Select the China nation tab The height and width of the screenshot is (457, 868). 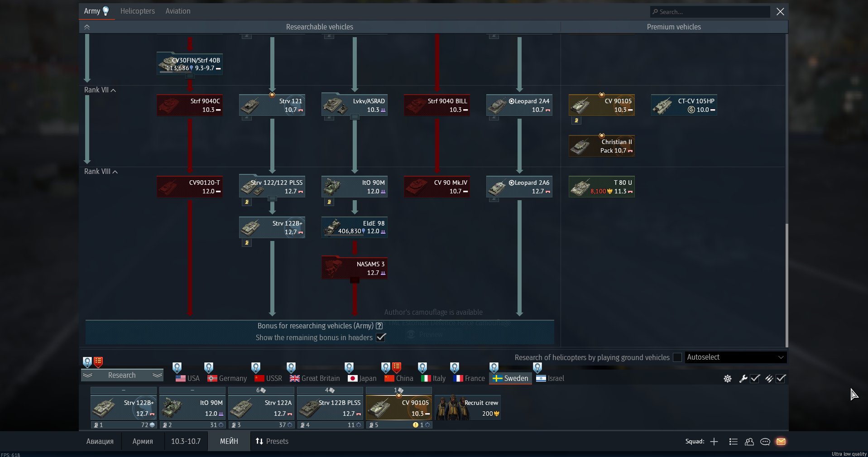pyautogui.click(x=398, y=379)
